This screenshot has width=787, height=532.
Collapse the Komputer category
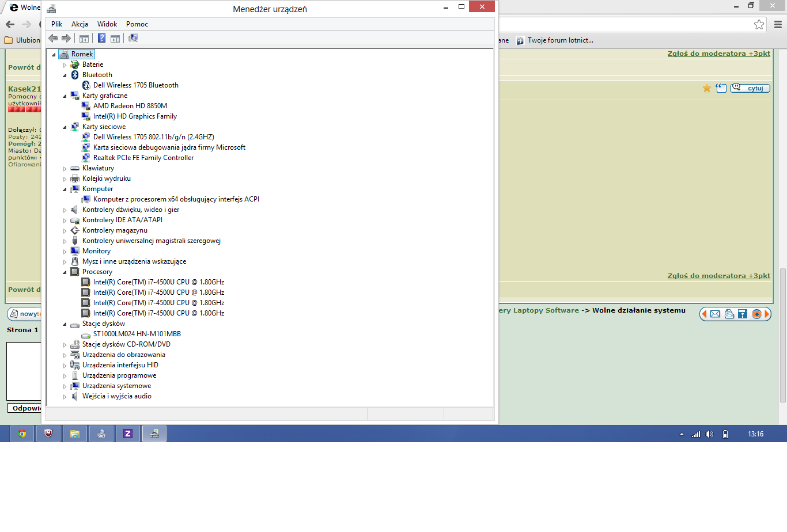(x=65, y=189)
